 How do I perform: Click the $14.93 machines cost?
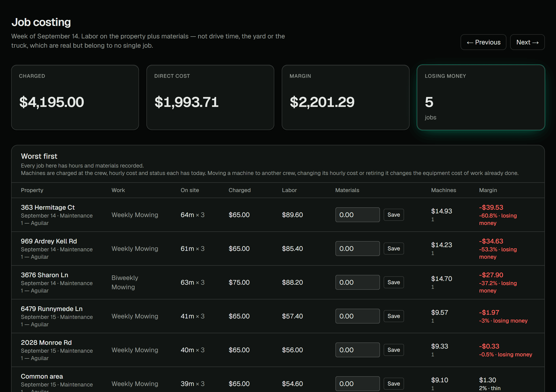click(442, 211)
